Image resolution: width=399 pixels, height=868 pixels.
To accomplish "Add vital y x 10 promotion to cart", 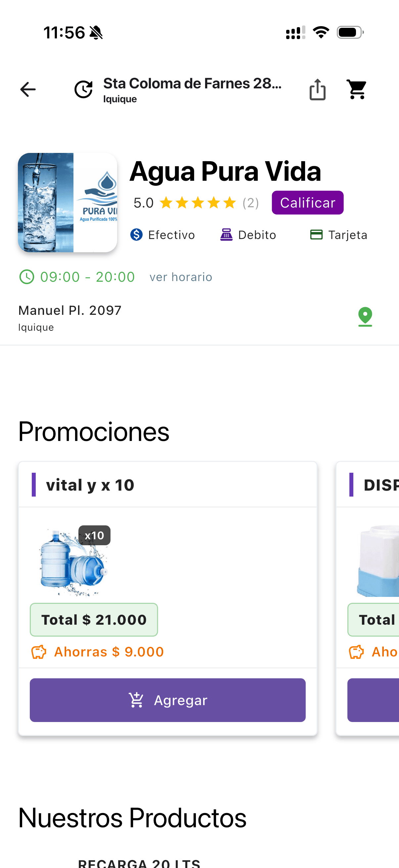I will 168,700.
